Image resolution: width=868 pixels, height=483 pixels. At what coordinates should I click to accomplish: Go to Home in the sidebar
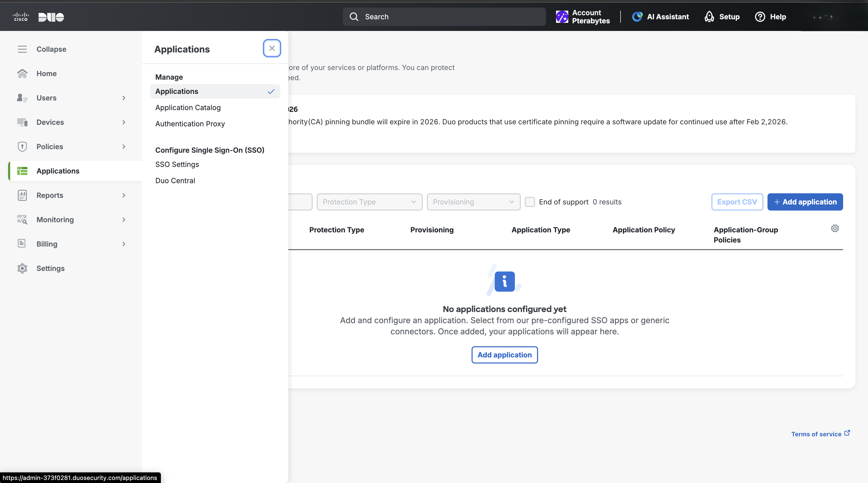coord(46,73)
